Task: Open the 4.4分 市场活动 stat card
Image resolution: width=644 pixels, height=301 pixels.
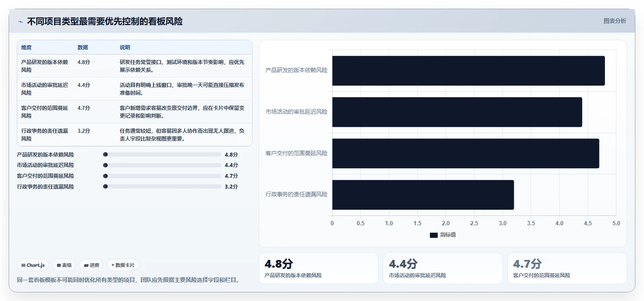Action: pos(442,268)
